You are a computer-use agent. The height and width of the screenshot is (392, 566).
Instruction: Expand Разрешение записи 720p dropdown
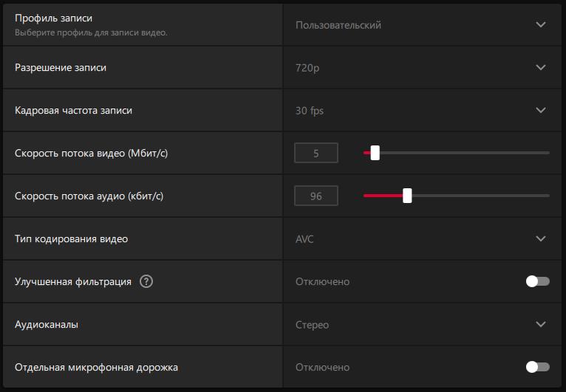(x=423, y=67)
